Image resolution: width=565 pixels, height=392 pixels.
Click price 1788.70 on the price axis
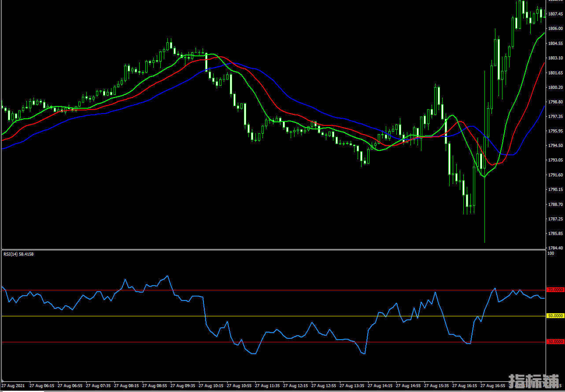556,204
